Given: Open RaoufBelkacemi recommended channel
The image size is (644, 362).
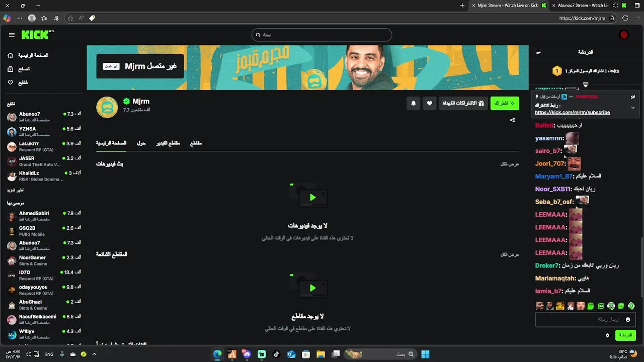Looking at the screenshot, I should [44, 319].
